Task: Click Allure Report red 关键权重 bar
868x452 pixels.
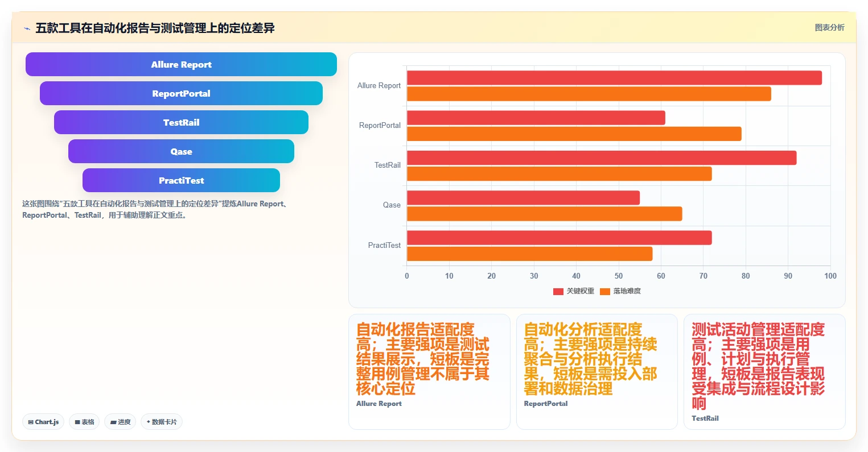Action: (x=614, y=78)
